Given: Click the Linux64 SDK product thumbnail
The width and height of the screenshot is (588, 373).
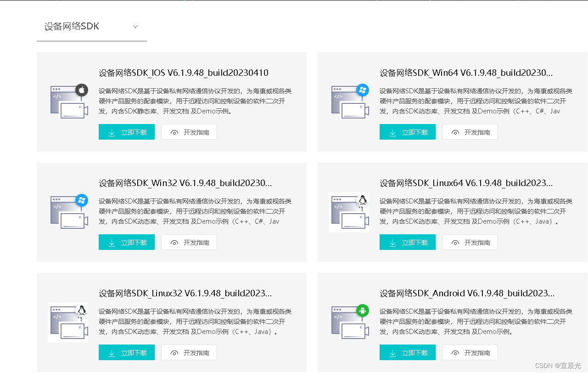Looking at the screenshot, I should click(349, 212).
